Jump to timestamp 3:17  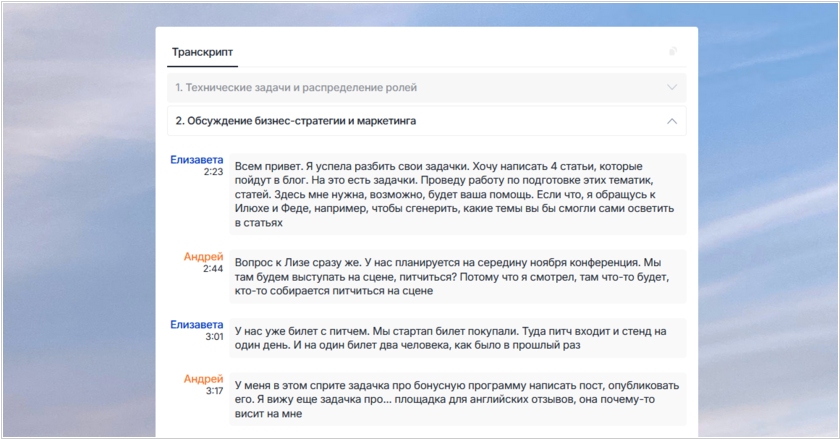point(213,391)
